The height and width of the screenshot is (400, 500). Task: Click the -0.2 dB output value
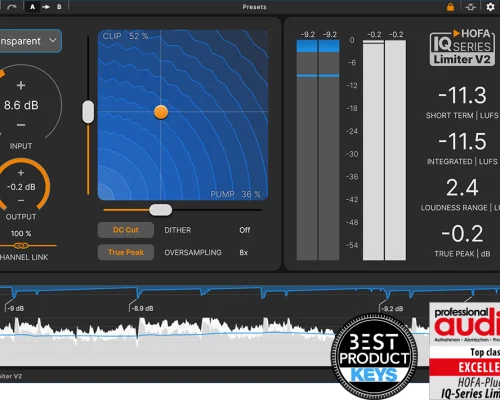tap(21, 187)
